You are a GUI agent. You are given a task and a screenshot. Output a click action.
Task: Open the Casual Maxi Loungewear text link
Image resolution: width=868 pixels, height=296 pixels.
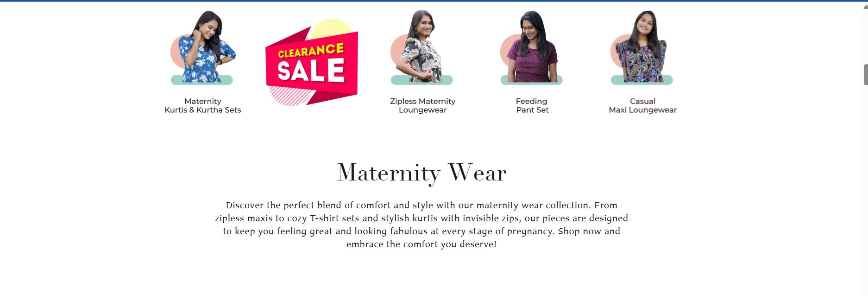[x=642, y=106]
